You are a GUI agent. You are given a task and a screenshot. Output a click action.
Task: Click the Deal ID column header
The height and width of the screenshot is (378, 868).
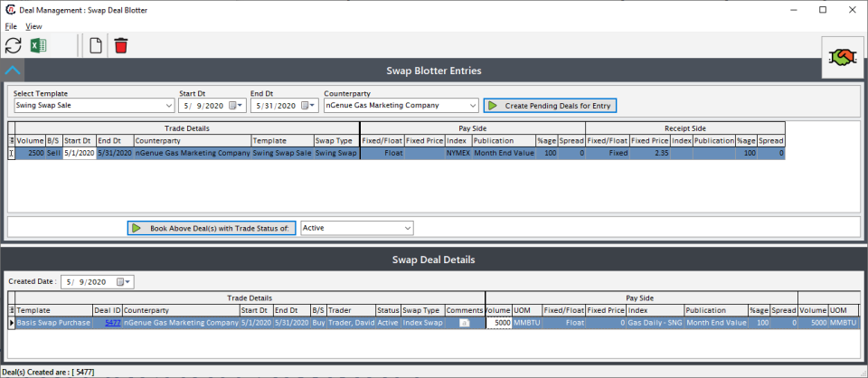pyautogui.click(x=108, y=310)
